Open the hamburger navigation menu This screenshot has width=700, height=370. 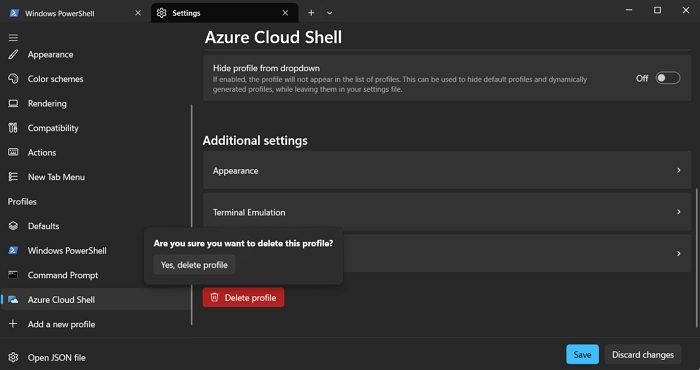(13, 37)
